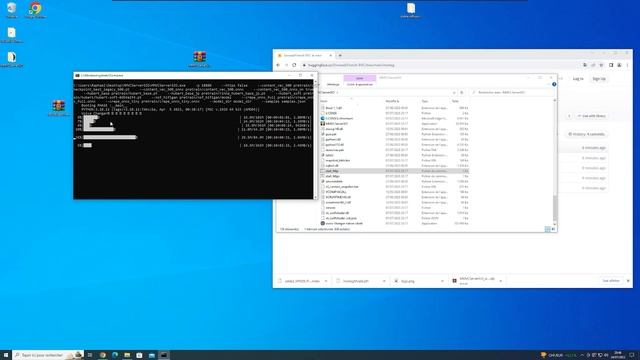Image resolution: width=640 pixels, height=360 pixels.
Task: Open the Google Chrome desktop shortcut
Action: [x=35, y=10]
